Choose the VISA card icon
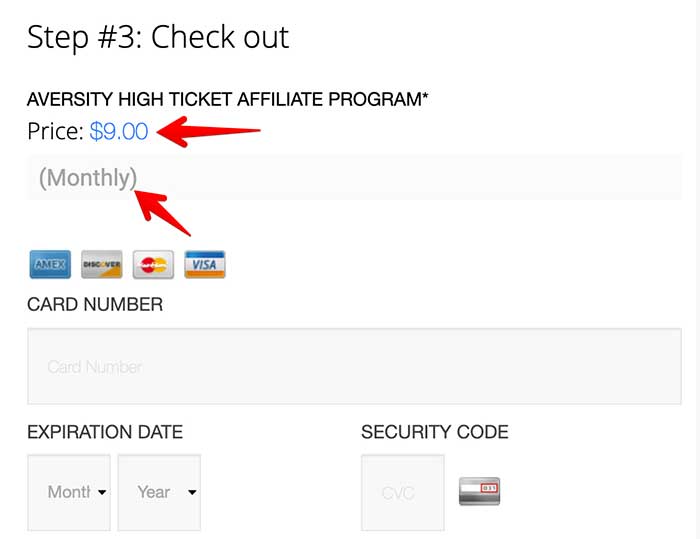The image size is (700, 539). 205,264
